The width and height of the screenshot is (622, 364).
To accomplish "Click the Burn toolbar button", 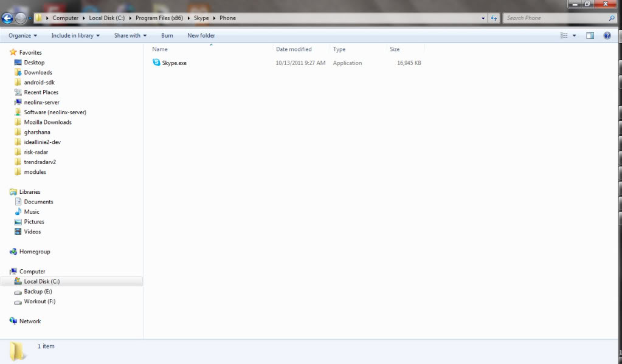I will (167, 36).
